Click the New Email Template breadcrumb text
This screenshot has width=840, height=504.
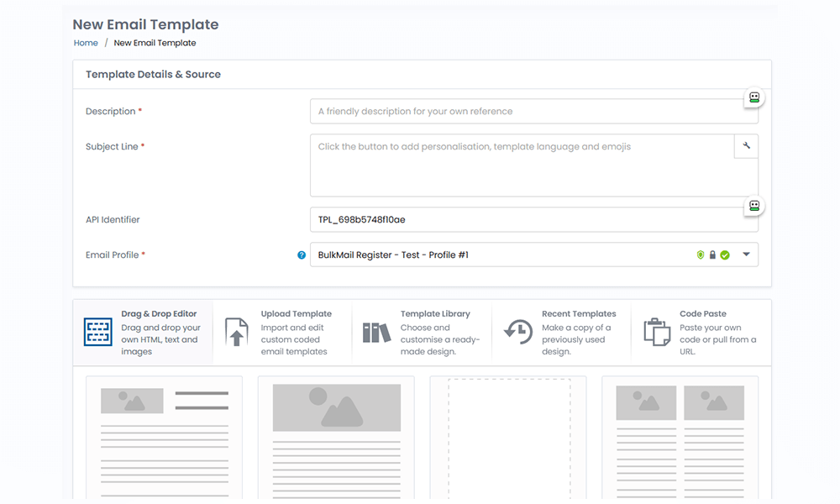click(155, 43)
